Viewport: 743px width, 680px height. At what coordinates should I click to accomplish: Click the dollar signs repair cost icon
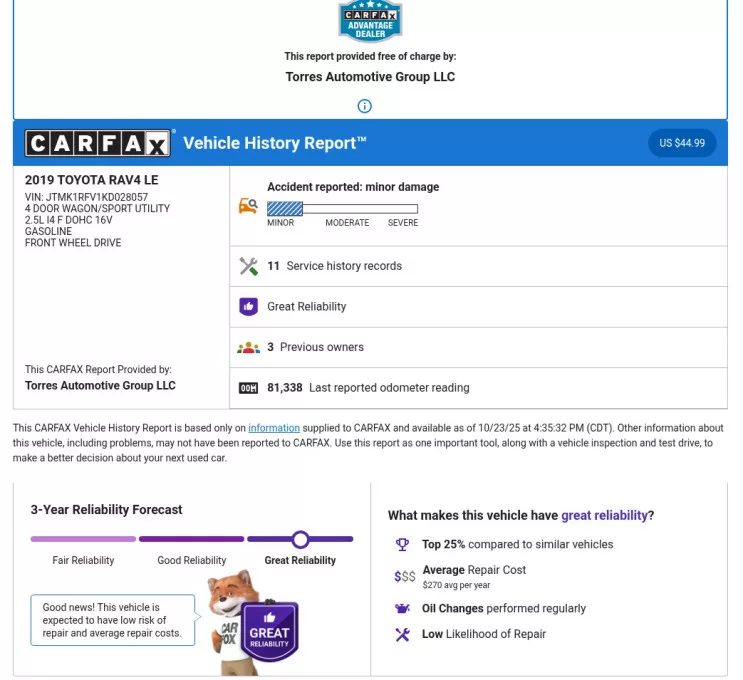pyautogui.click(x=404, y=576)
